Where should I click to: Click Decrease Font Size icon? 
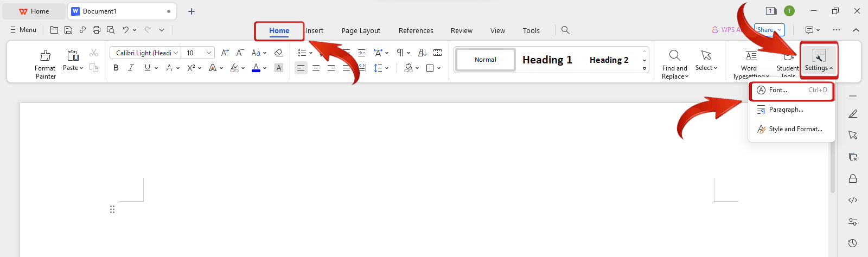pos(240,53)
